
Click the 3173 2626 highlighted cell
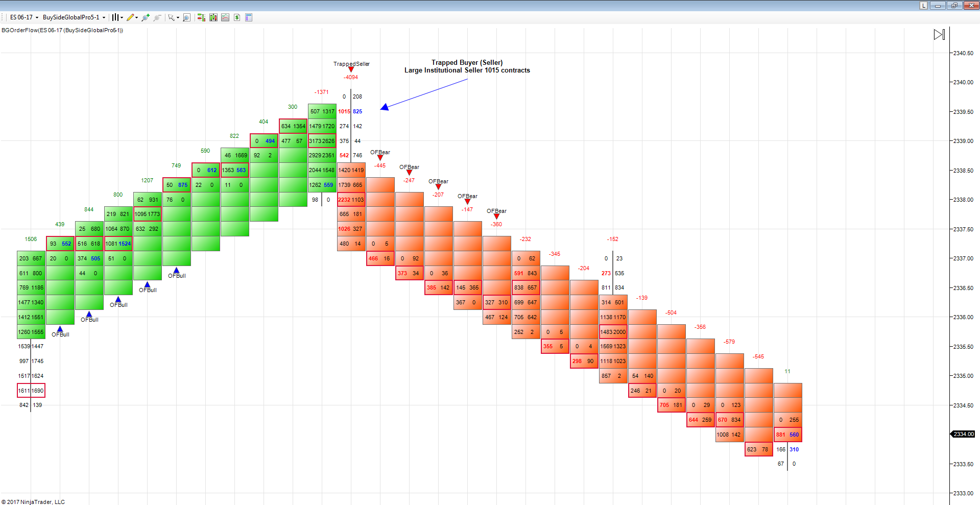322,141
